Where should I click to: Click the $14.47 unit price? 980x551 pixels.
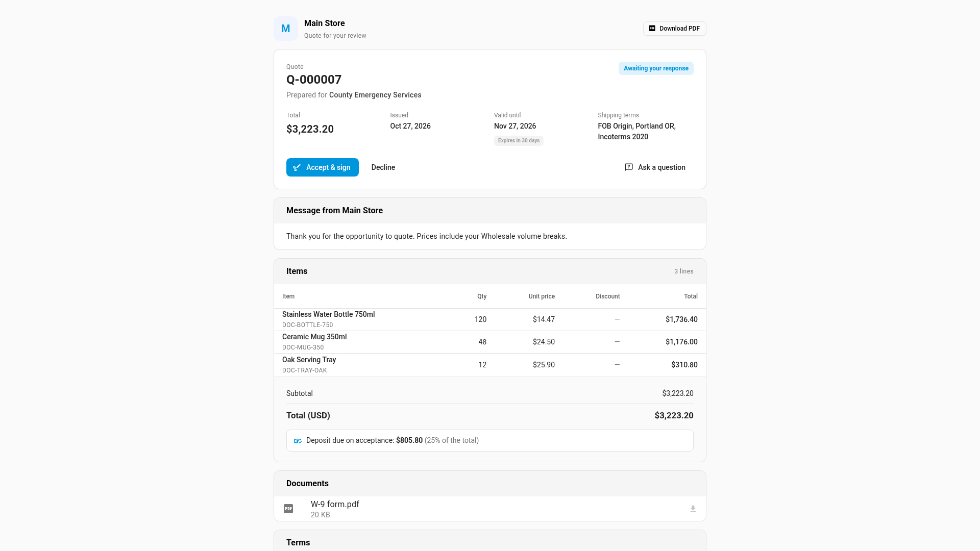click(x=544, y=319)
